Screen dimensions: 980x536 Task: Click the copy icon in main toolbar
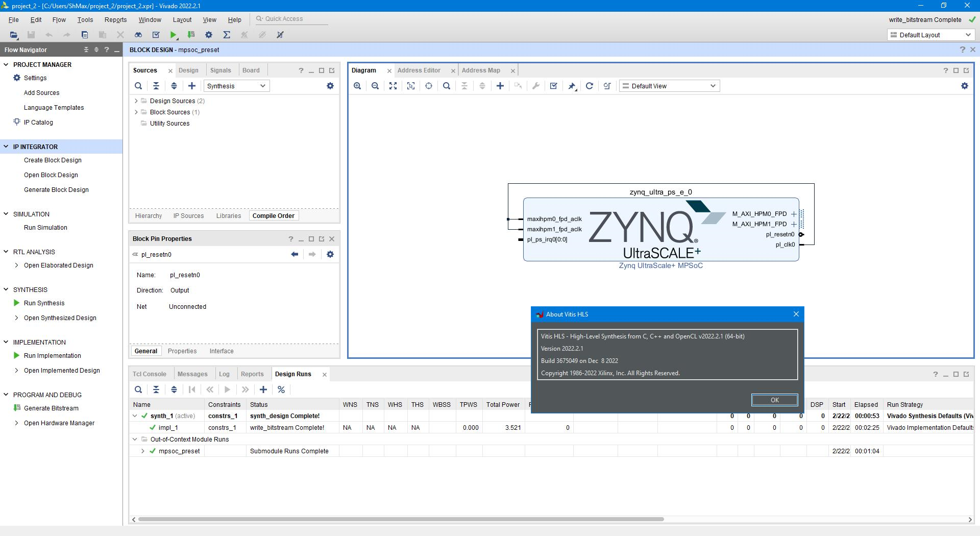pos(85,35)
